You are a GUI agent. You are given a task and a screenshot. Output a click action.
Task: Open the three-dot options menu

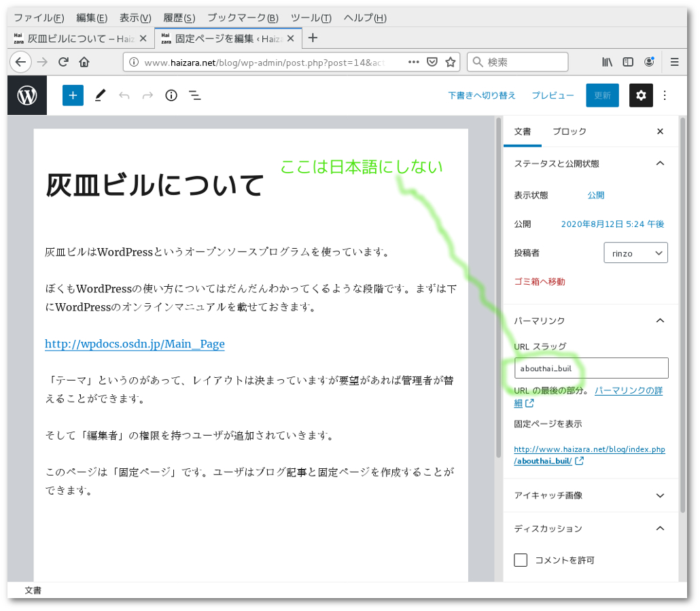click(665, 96)
